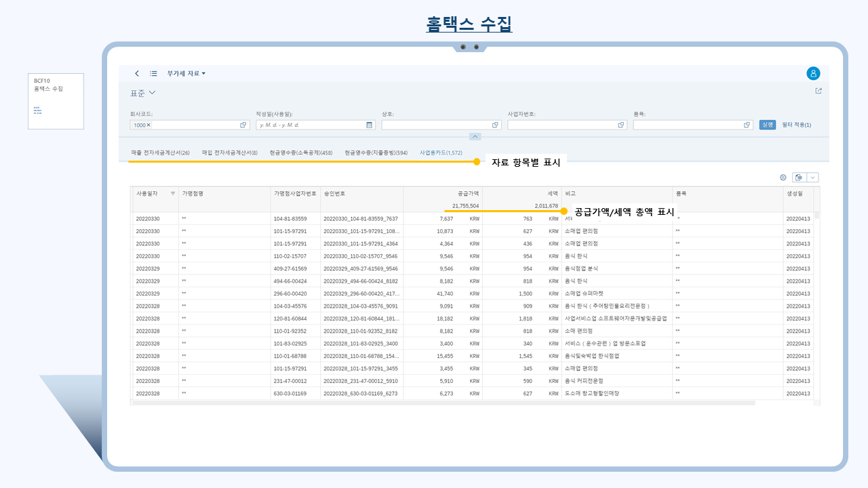Click approval number 20220328_101-15-97291_3455
The height and width of the screenshot is (488, 868).
coord(361,368)
